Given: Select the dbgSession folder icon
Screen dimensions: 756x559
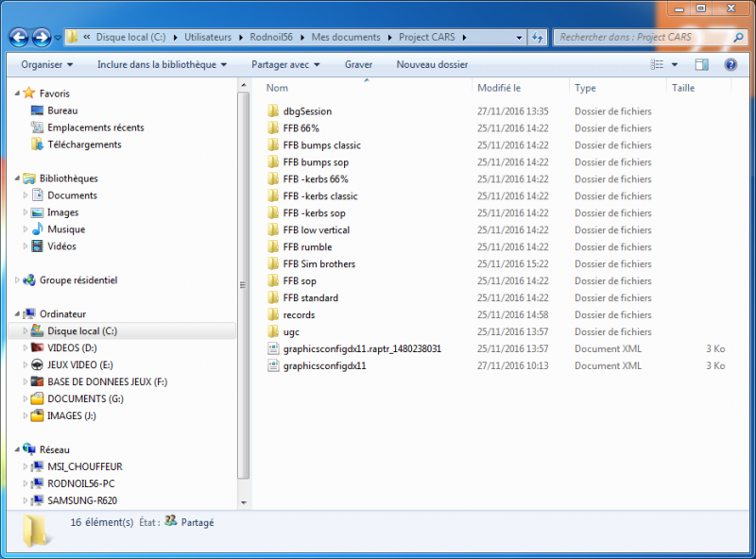Looking at the screenshot, I should coord(273,110).
